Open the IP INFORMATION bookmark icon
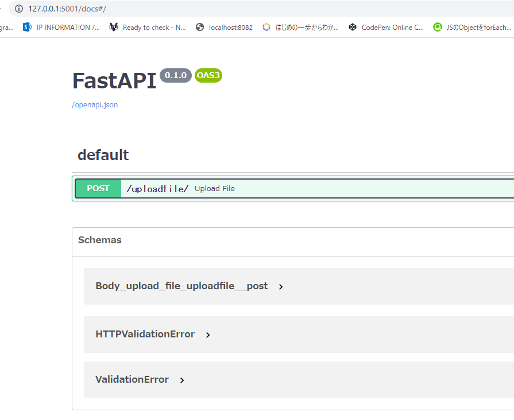This screenshot has width=514, height=420. pos(27,27)
